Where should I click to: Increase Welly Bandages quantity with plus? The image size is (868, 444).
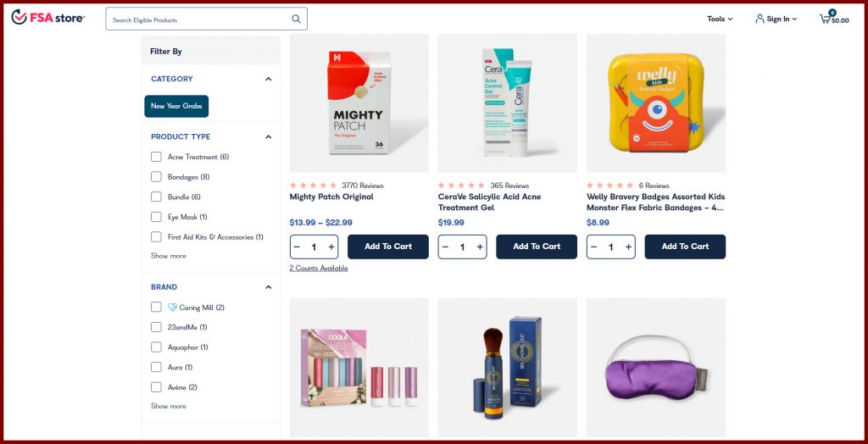628,247
